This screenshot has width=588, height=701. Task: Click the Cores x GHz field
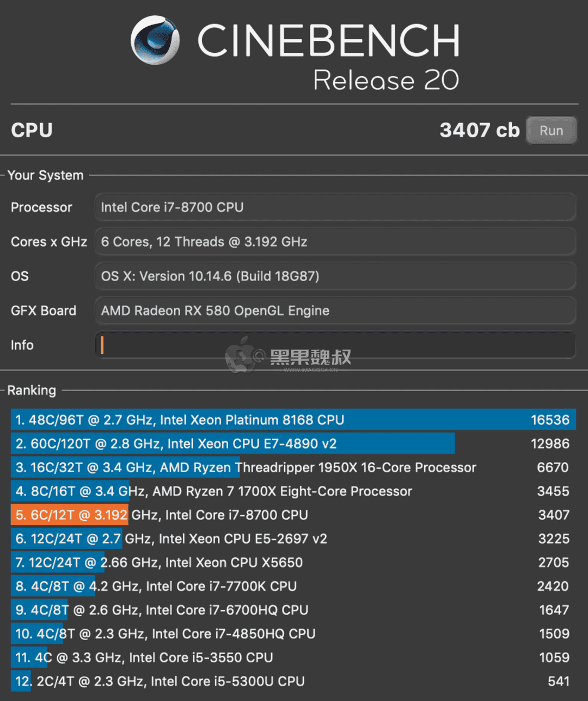tap(335, 242)
